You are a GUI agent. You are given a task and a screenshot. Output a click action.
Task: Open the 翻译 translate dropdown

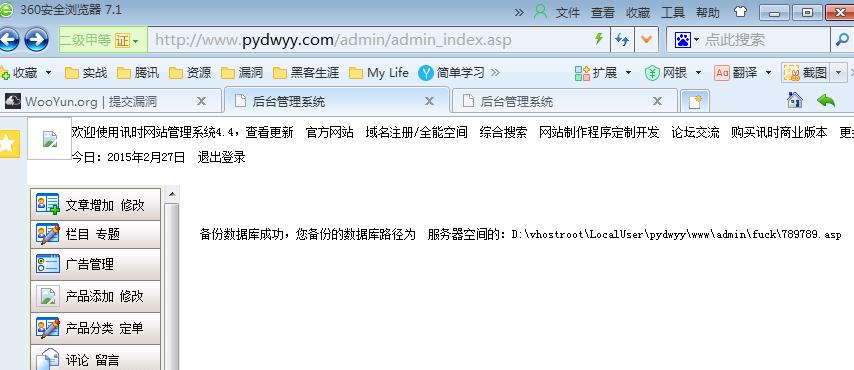(743, 72)
